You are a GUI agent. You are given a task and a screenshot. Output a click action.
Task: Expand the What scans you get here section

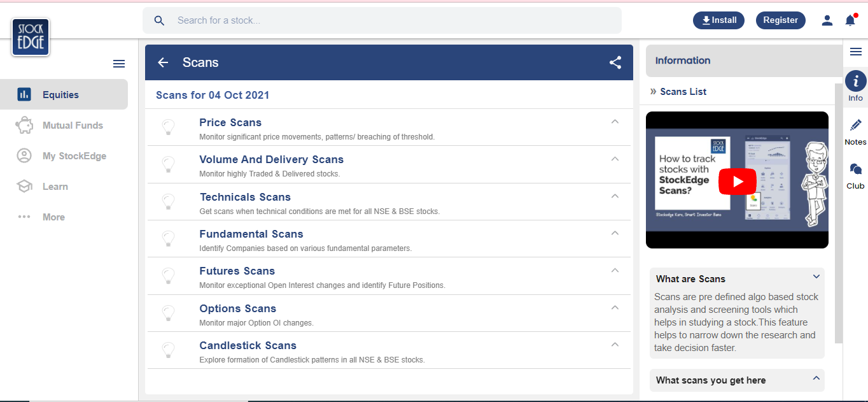point(816,378)
